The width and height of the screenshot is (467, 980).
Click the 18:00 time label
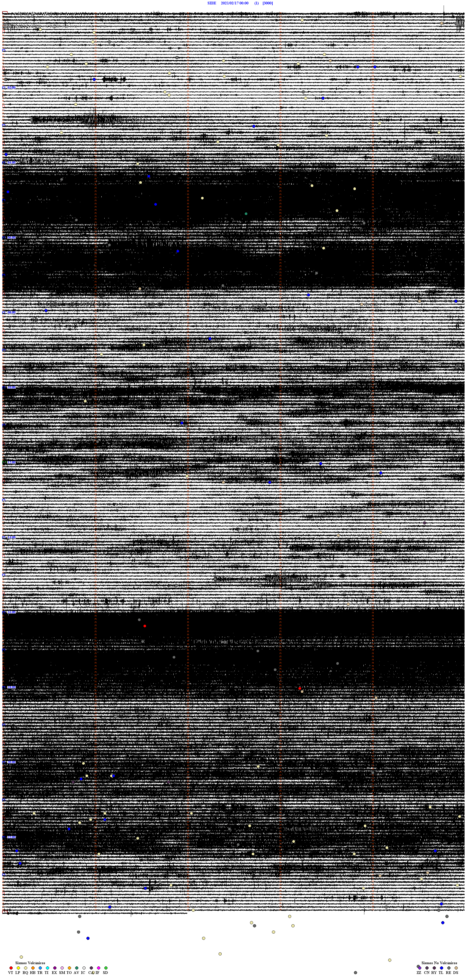point(11,687)
